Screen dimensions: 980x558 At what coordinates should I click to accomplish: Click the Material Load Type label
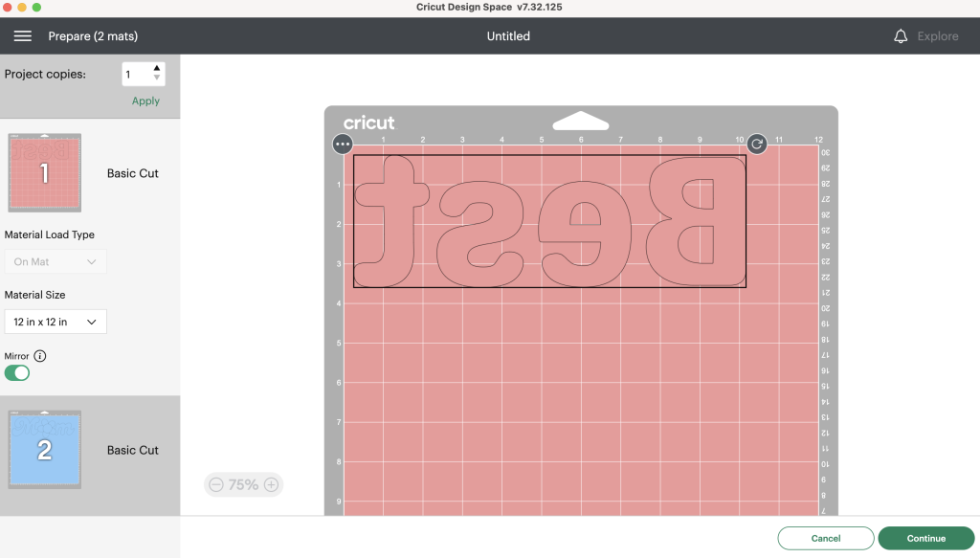click(50, 234)
